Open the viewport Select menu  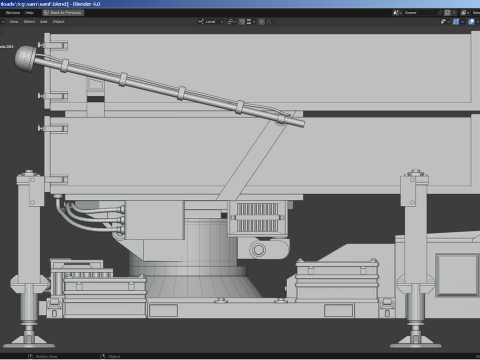coord(29,22)
